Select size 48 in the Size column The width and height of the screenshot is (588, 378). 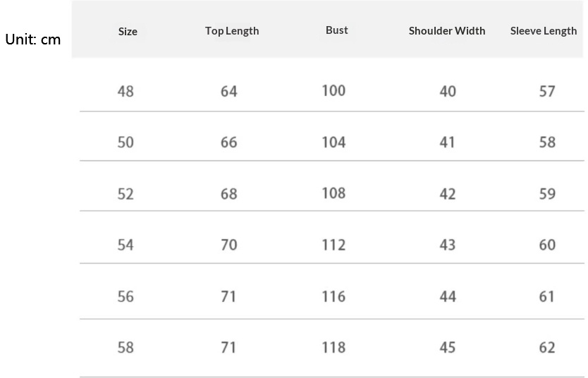click(x=125, y=92)
